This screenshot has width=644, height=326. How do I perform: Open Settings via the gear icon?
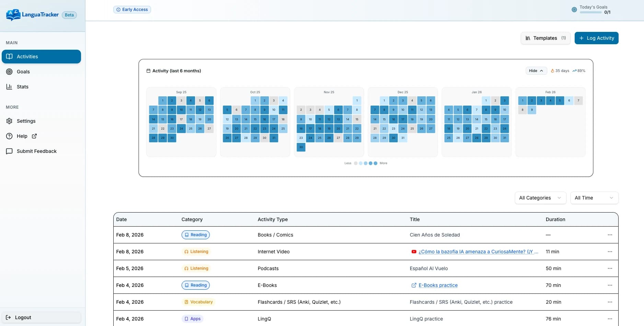(9, 121)
